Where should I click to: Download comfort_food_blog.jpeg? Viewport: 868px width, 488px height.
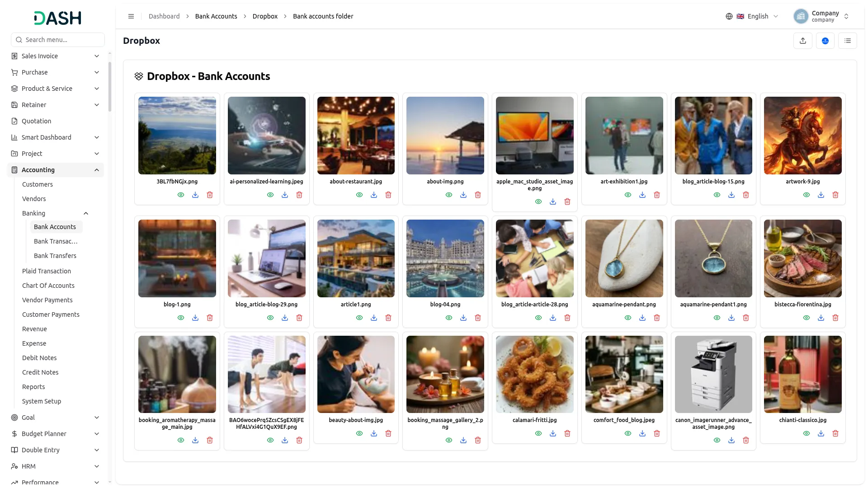[x=642, y=433]
